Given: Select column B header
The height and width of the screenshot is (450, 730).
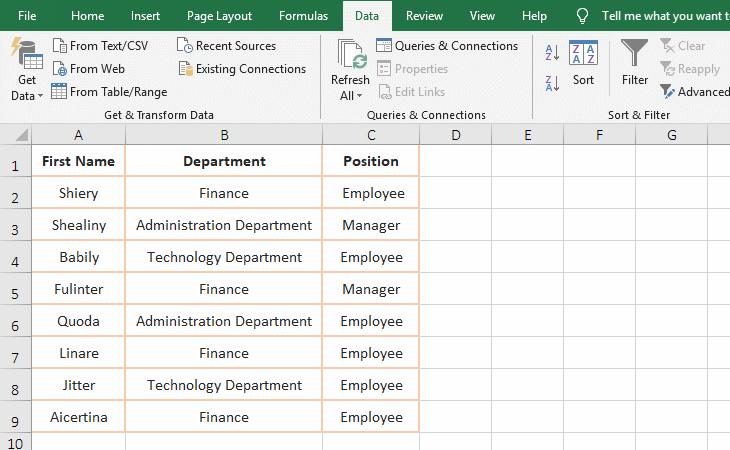Looking at the screenshot, I should click(224, 135).
